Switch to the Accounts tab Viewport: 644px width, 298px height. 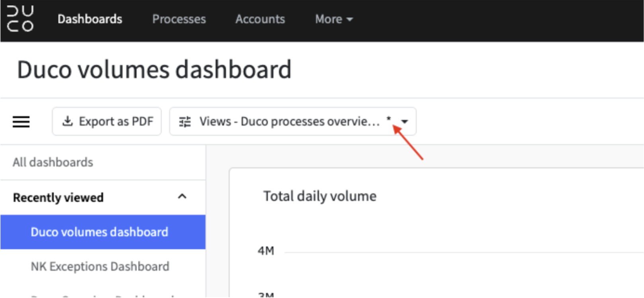coord(260,19)
